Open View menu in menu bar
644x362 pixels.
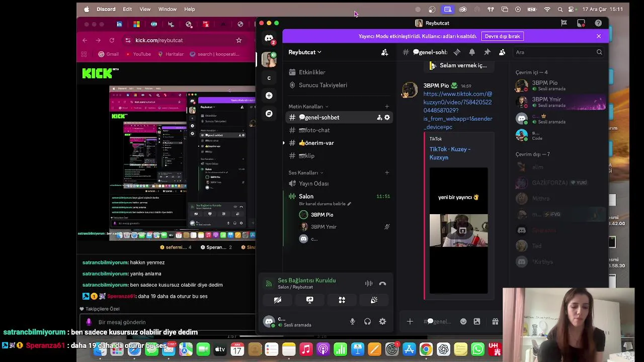tap(145, 9)
